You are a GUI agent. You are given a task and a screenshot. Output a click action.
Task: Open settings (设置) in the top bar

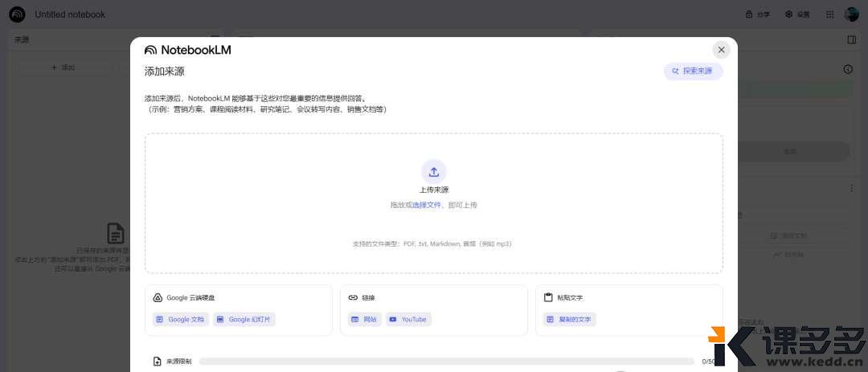(798, 14)
